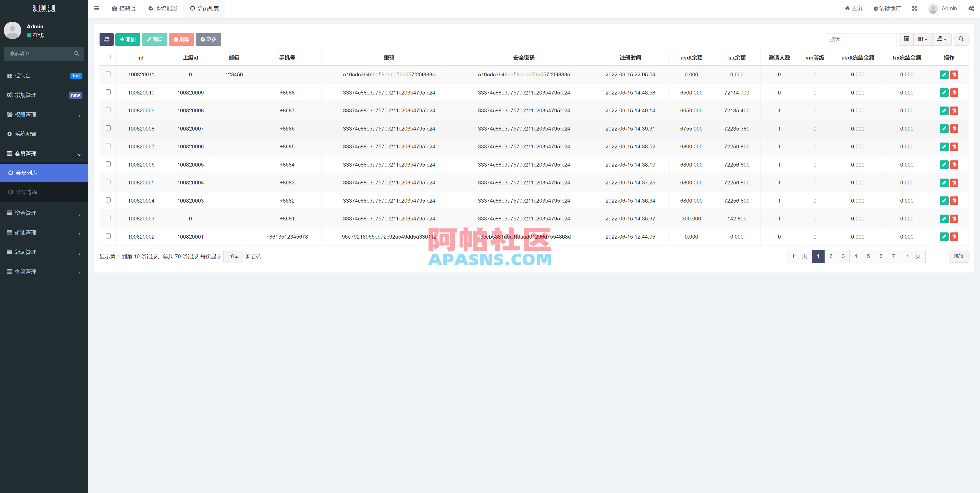Open the page size dropdown showing 10
This screenshot has height=493, width=980.
tap(233, 256)
